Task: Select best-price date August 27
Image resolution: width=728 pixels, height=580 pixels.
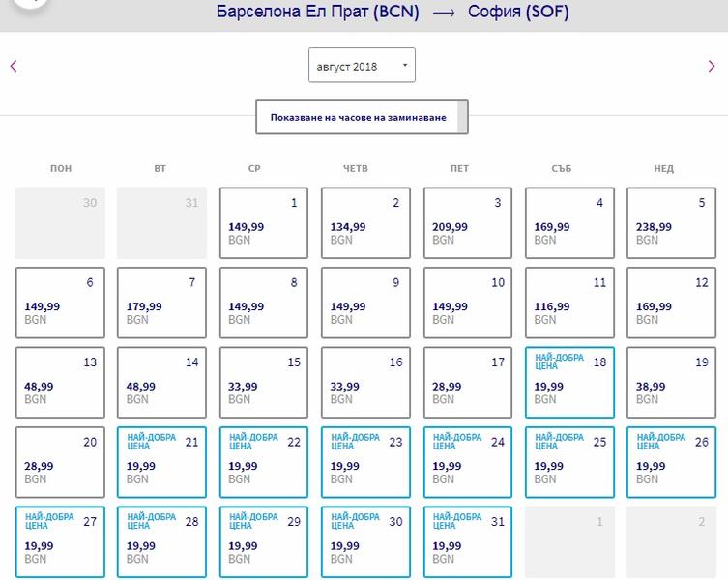Action: tap(60, 542)
